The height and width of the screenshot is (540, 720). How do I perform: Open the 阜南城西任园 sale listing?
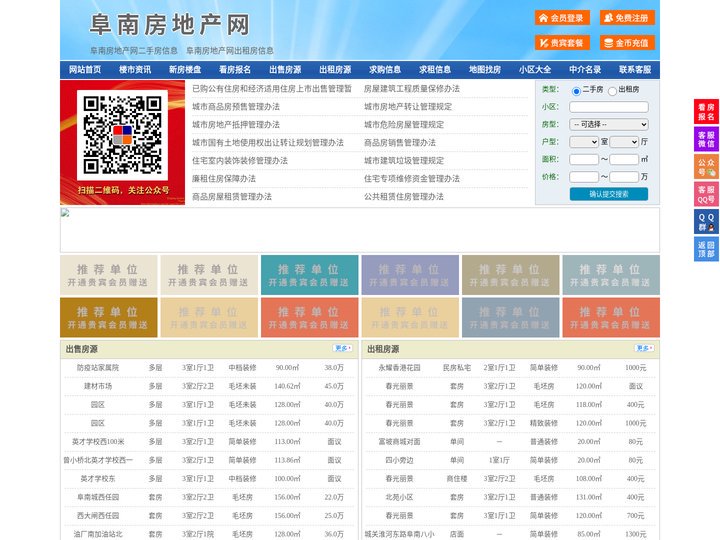click(98, 497)
